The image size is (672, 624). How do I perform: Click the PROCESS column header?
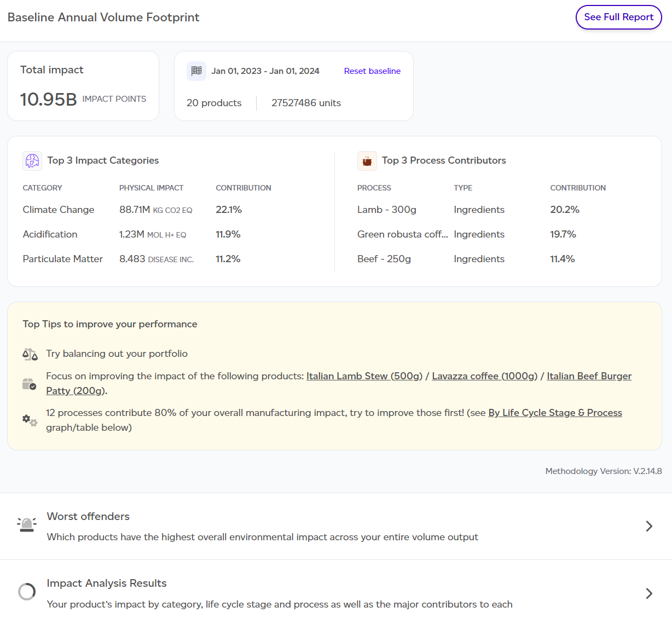point(374,188)
